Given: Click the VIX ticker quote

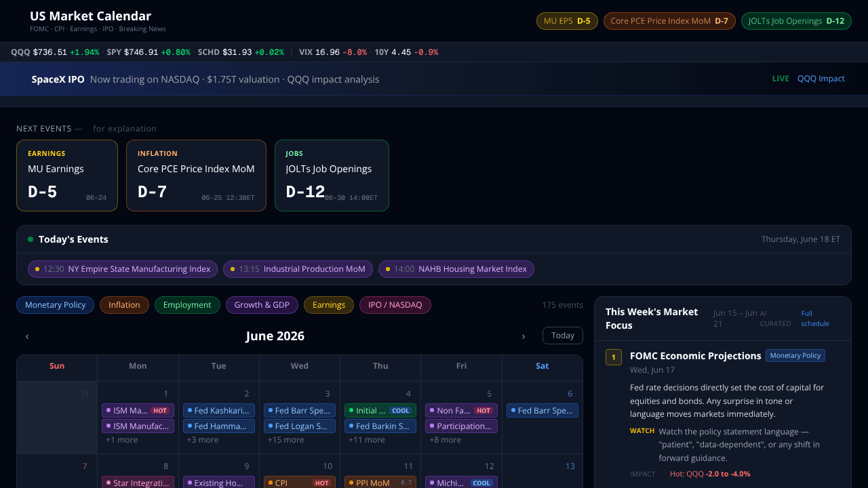Looking at the screenshot, I should [x=333, y=52].
